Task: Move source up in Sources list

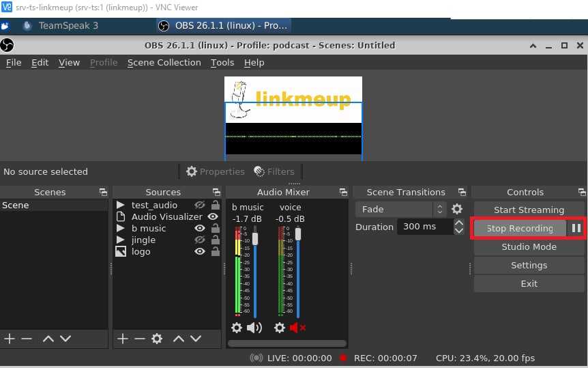Action: tap(179, 339)
